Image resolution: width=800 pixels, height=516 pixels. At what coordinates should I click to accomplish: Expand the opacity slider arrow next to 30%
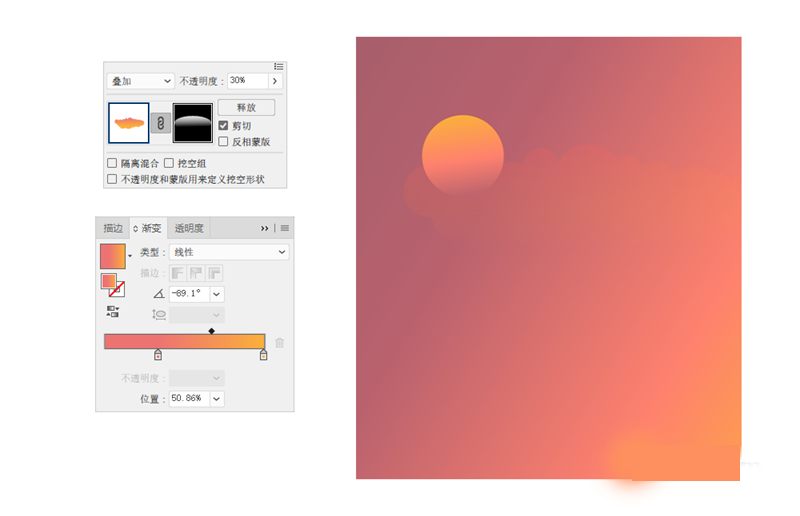click(275, 81)
